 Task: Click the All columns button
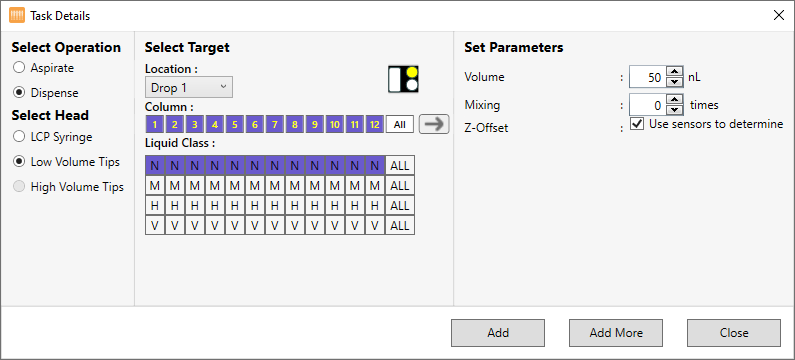tap(400, 124)
